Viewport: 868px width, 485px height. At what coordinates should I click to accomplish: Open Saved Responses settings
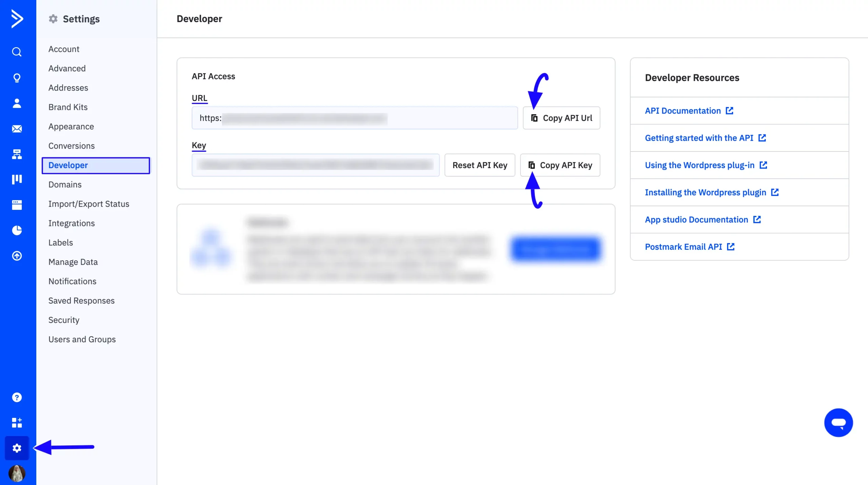coord(81,300)
